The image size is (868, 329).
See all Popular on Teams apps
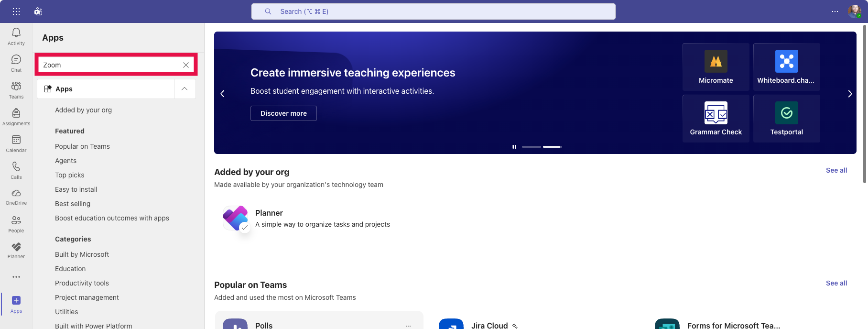[x=836, y=283]
